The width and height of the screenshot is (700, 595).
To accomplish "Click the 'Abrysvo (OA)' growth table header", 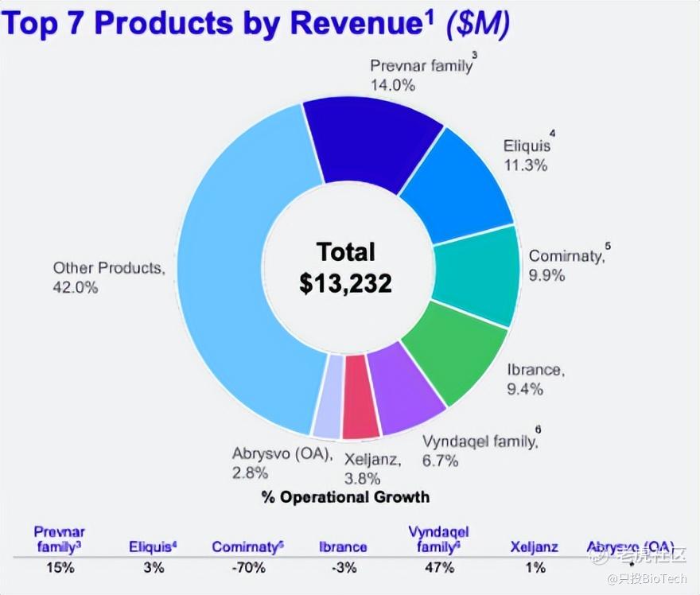I will click(x=630, y=546).
